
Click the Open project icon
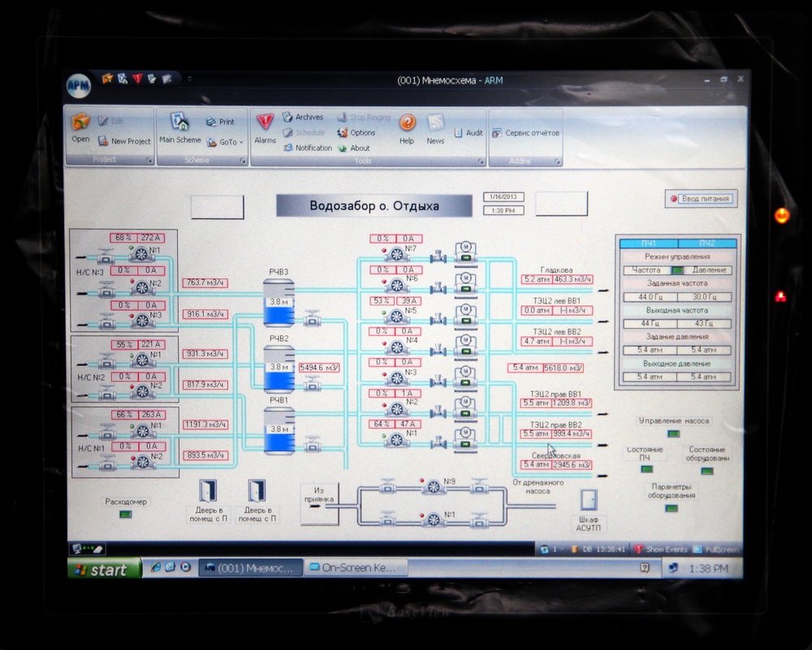80,126
